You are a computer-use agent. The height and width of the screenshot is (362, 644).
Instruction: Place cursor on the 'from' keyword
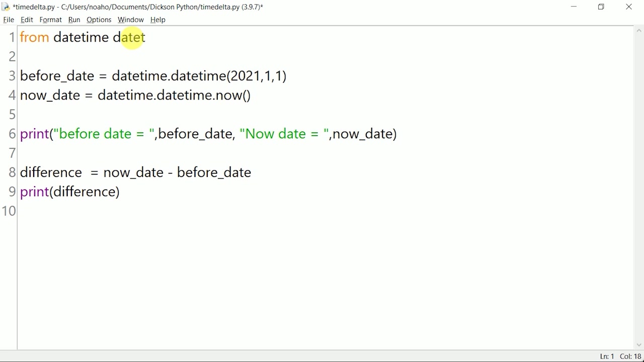click(34, 38)
